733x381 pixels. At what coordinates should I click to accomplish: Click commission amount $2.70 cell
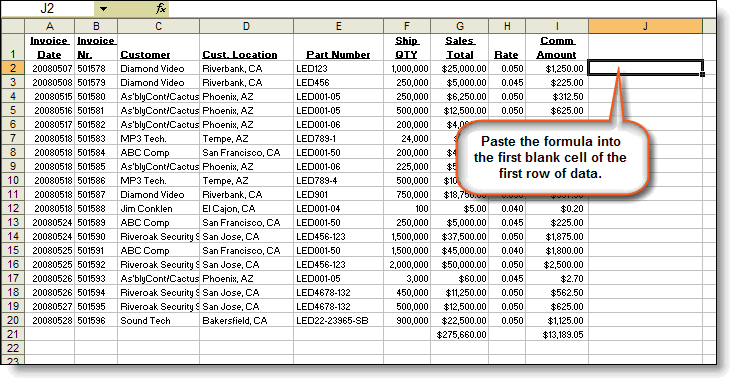pos(557,279)
